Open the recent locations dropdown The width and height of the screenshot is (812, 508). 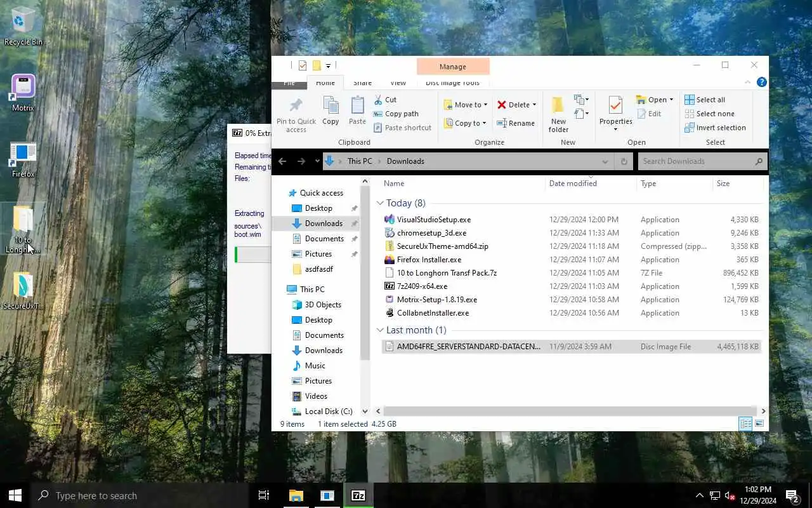(317, 161)
